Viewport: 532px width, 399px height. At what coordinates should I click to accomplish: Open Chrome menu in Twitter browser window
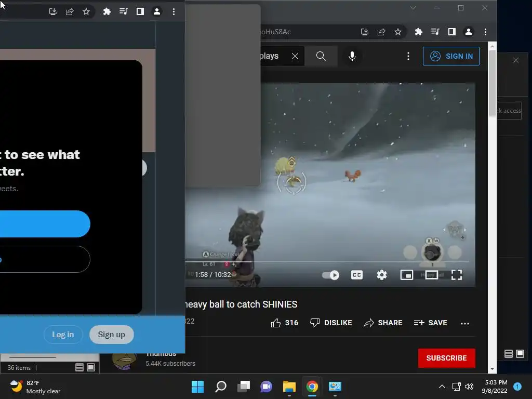(174, 11)
